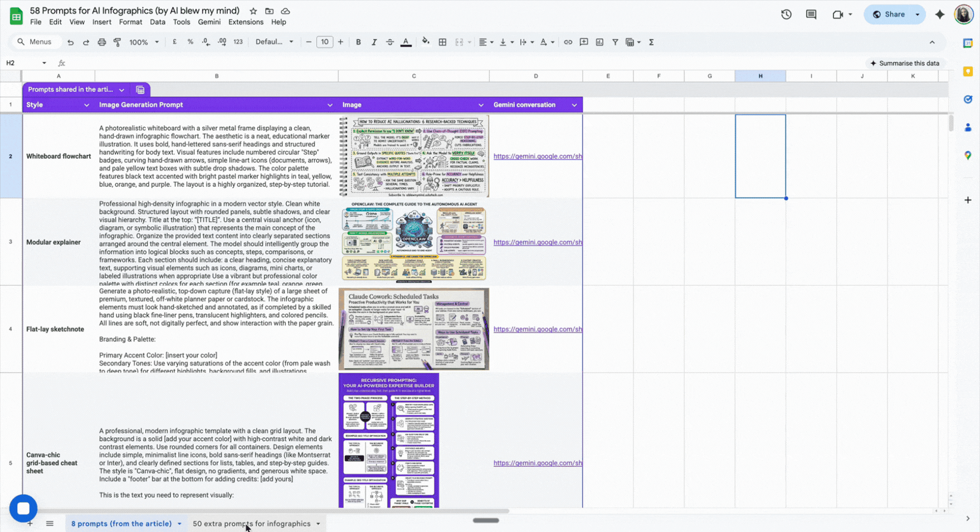Click the Share button

pos(889,14)
